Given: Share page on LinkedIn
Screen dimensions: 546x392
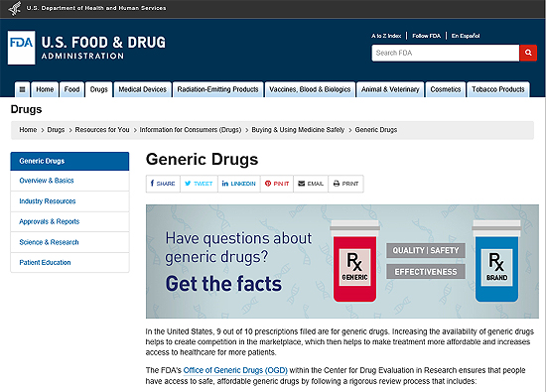Looking at the screenshot, I should (239, 184).
